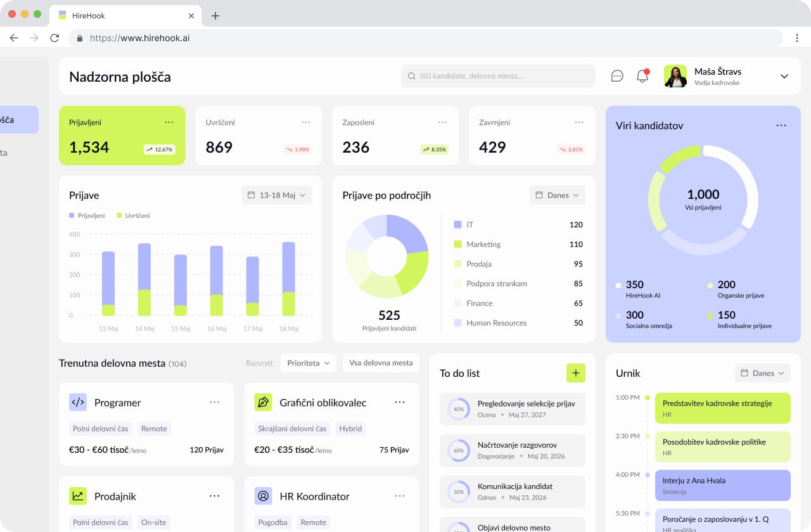Click the 40% progress ring on Pregledovanje selekcije prijav
Screen dimensions: 811x532
[x=458, y=409]
